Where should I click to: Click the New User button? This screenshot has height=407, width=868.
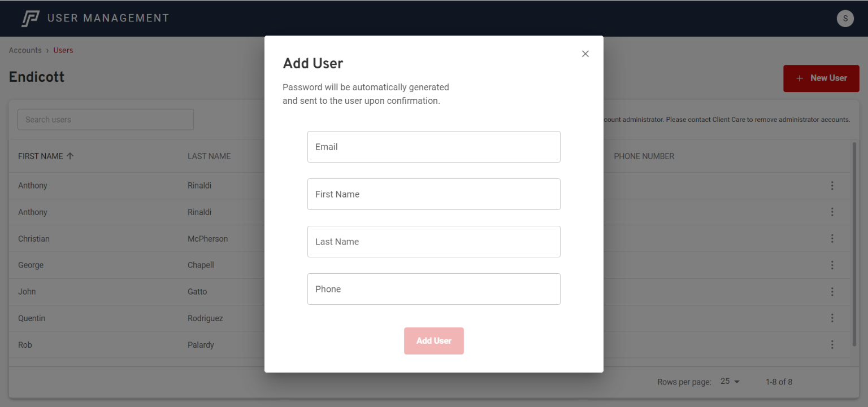coord(821,78)
